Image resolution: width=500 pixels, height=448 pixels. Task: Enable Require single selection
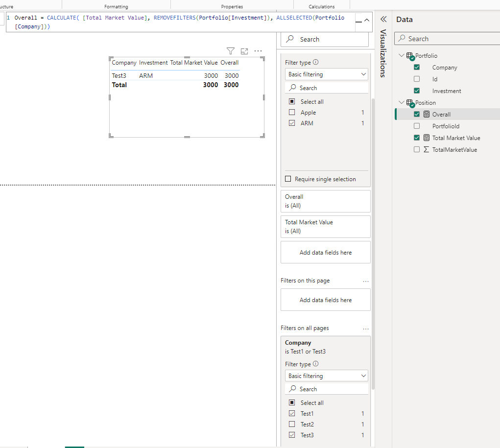click(x=288, y=179)
